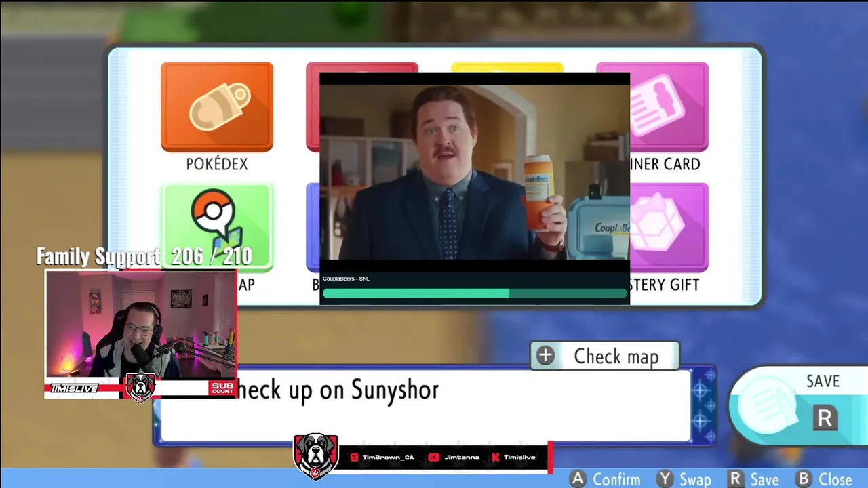Click the Check map button
This screenshot has width=868, height=488.
(604, 356)
